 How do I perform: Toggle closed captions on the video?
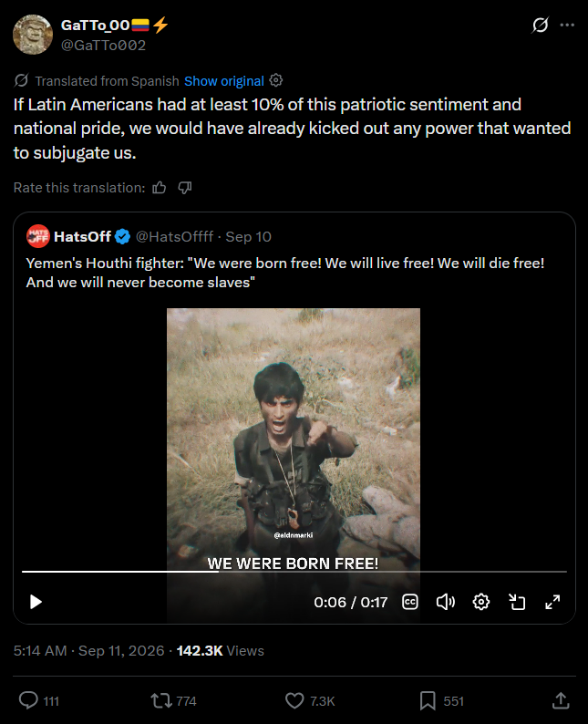410,602
